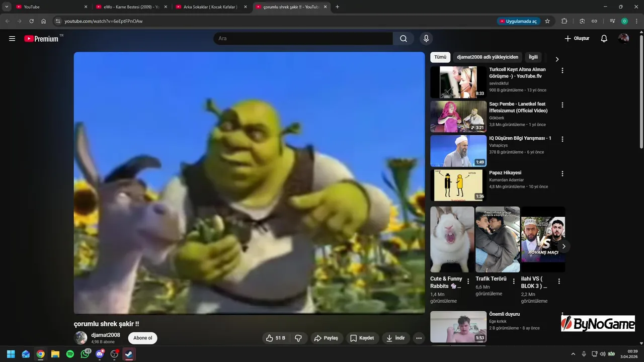Open options for IQ Düşüren Bilgi Yarışması

pos(562,139)
